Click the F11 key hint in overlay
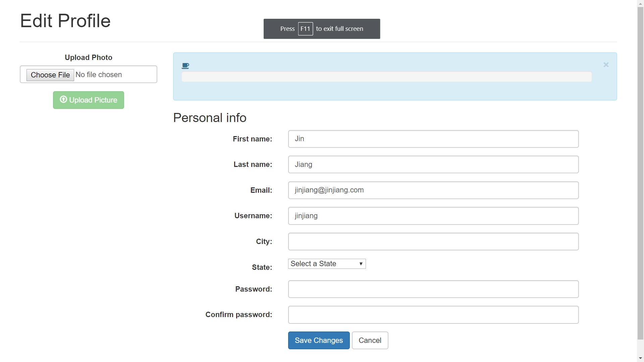The image size is (644, 362). (x=305, y=29)
